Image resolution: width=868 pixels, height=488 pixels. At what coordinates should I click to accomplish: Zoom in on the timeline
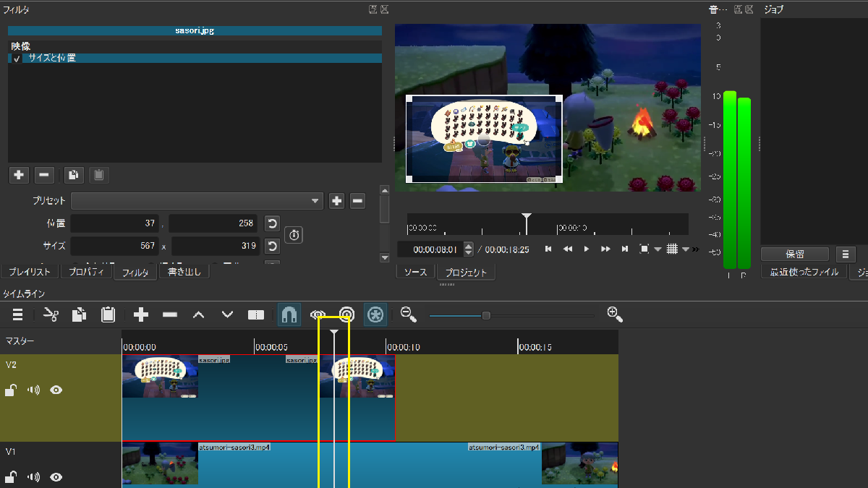coord(615,314)
